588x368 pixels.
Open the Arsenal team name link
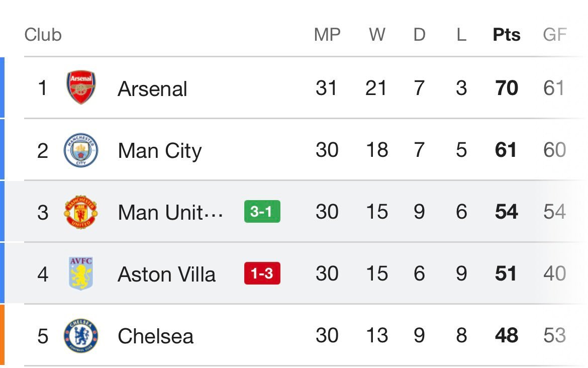click(x=152, y=89)
